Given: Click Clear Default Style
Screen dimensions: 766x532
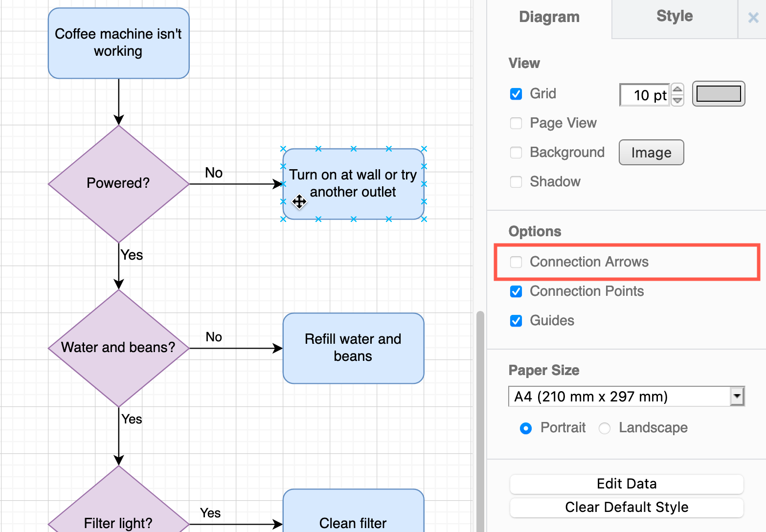Looking at the screenshot, I should tap(627, 508).
